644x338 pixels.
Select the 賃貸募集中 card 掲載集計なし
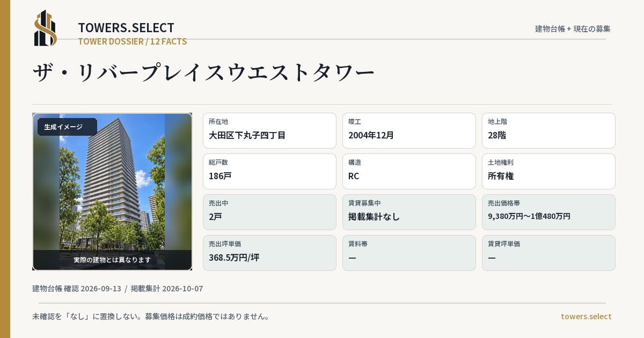pos(409,212)
